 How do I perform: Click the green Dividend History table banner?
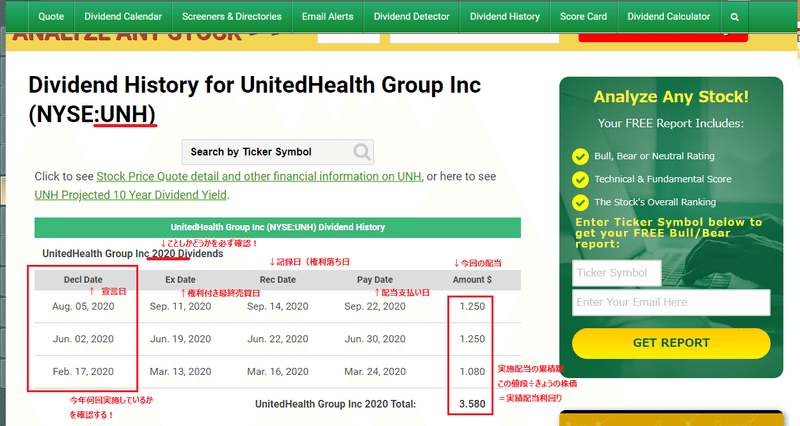pos(278,228)
